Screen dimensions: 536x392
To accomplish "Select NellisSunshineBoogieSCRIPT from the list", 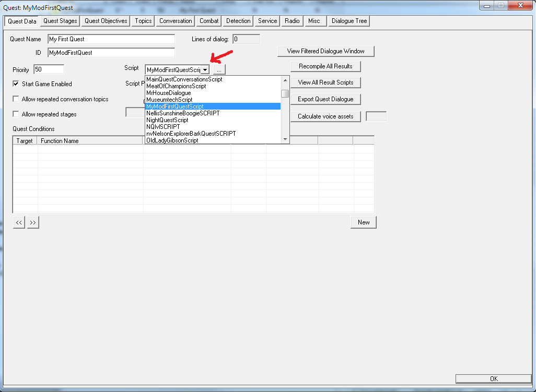I will 181,113.
